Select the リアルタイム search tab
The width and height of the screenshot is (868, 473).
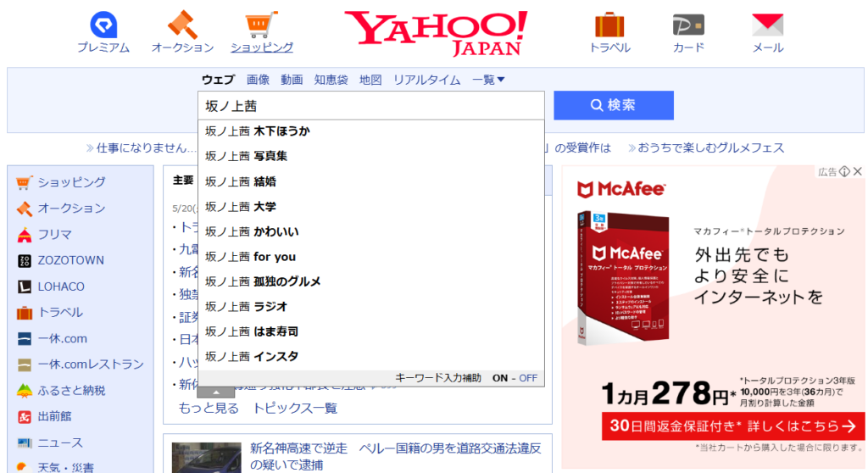click(427, 80)
